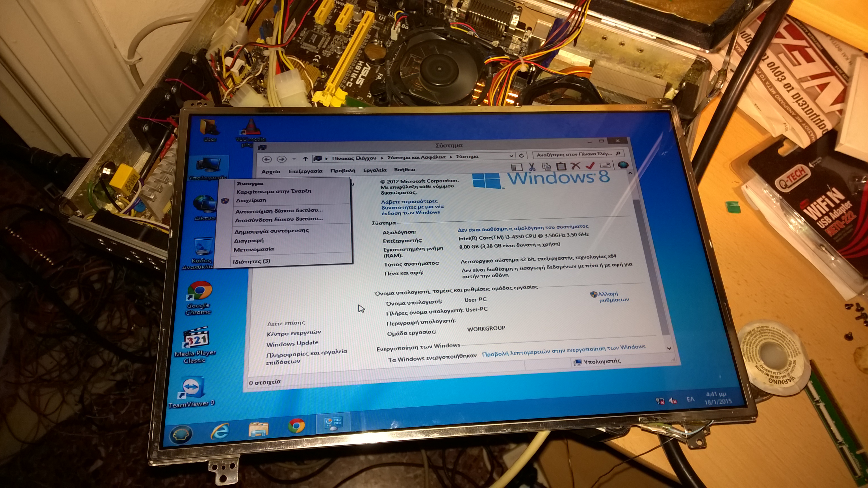The width and height of the screenshot is (868, 488).
Task: Click the Delete X toolbar icon
Action: coord(576,166)
